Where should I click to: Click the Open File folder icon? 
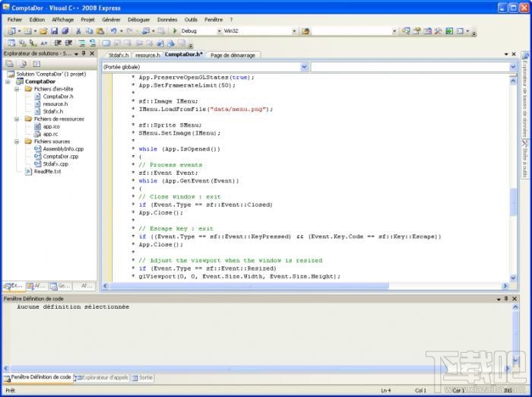(x=43, y=31)
